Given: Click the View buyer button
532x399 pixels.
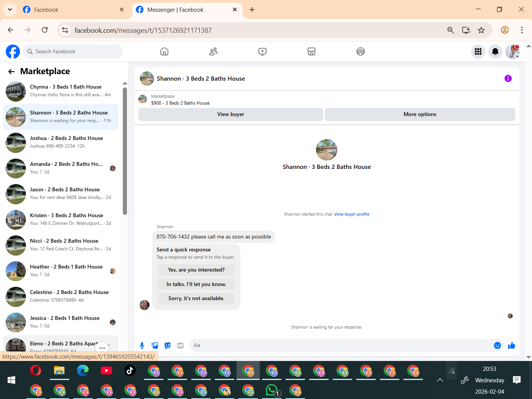Looking at the screenshot, I should (x=231, y=114).
